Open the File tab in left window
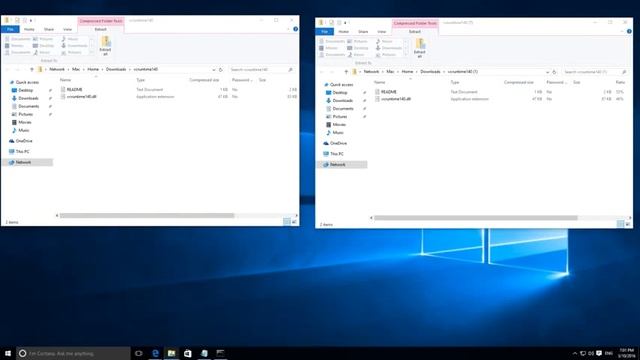Image resolution: width=640 pixels, height=360 pixels. coord(10,29)
